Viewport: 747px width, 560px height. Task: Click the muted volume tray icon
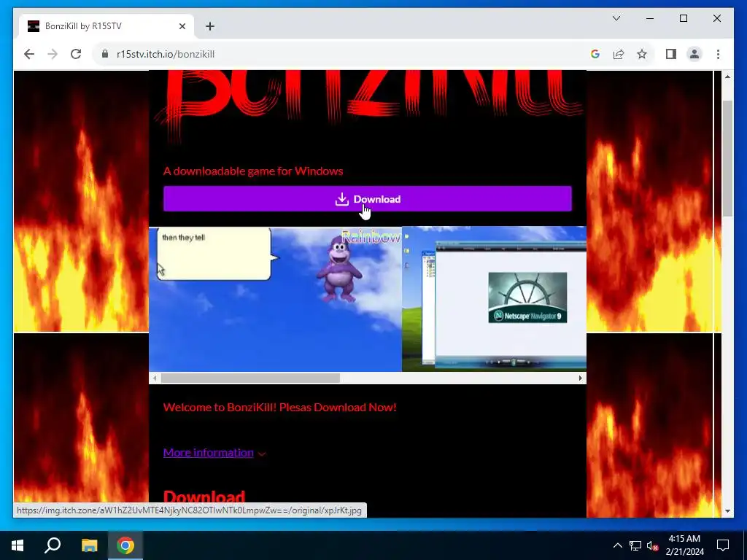click(652, 545)
